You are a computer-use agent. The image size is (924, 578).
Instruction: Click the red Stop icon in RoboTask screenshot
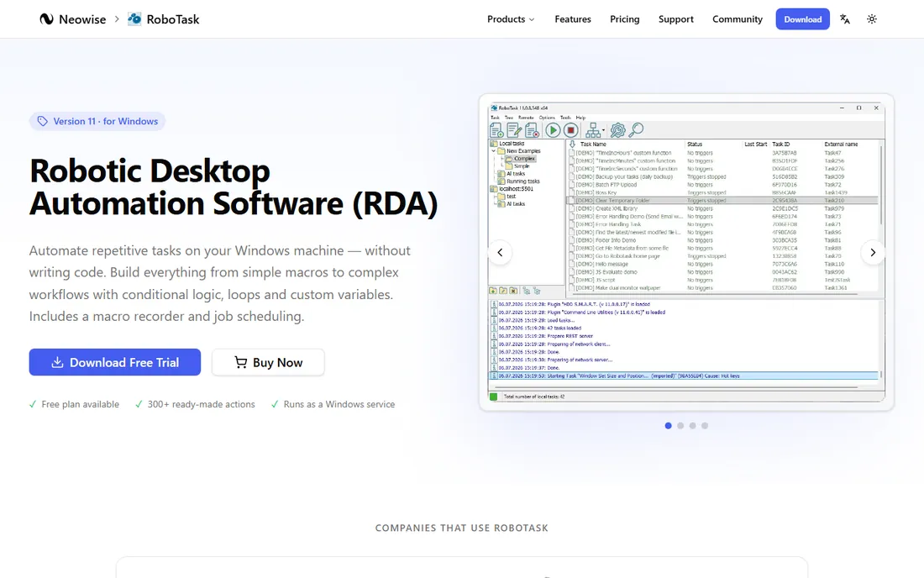point(570,129)
